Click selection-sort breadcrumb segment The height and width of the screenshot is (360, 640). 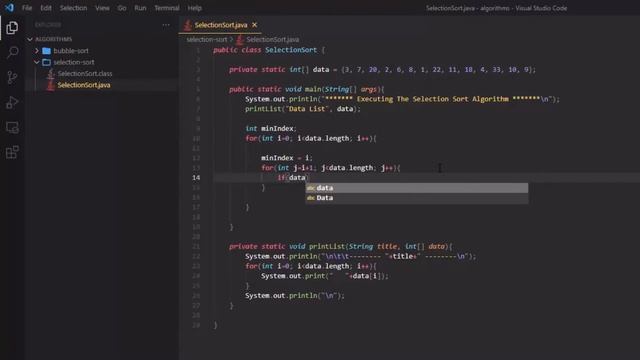coord(207,40)
